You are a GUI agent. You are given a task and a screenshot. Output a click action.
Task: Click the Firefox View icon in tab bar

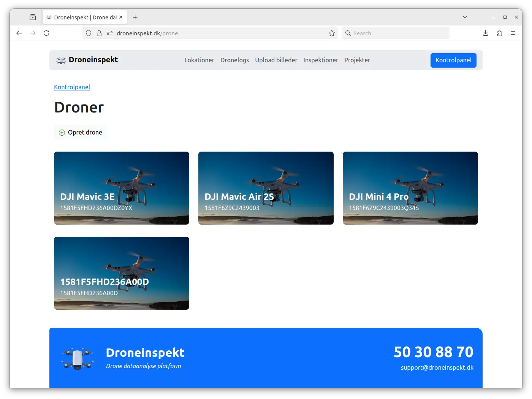(33, 17)
